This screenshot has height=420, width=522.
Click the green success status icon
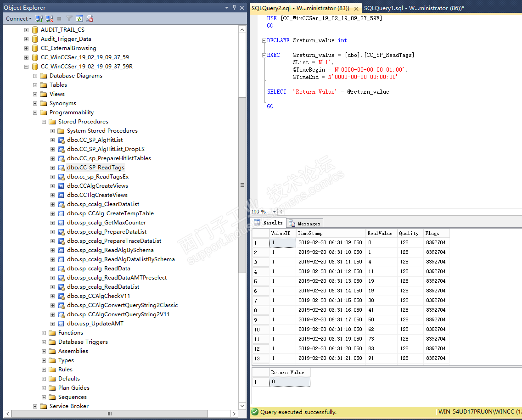[255, 412]
